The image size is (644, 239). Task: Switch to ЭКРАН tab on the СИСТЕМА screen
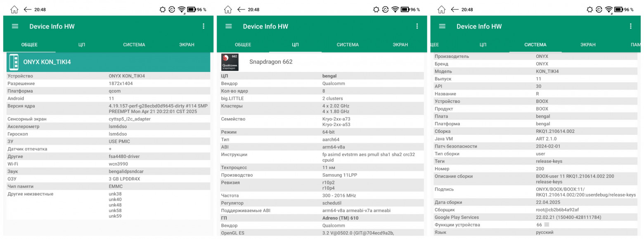588,45
